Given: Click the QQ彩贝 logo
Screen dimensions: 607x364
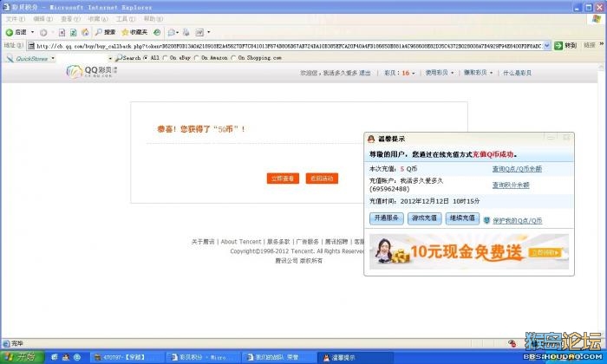Looking at the screenshot, I should pyautogui.click(x=91, y=71).
